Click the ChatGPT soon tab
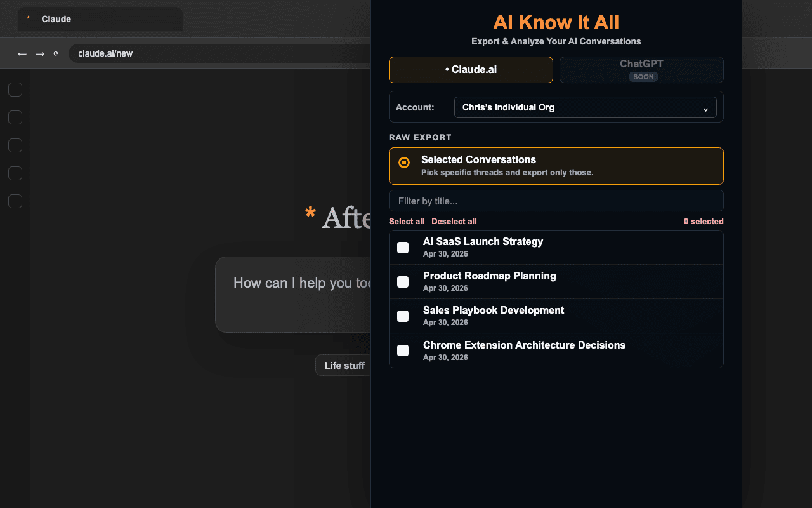This screenshot has height=508, width=812. coord(641,70)
